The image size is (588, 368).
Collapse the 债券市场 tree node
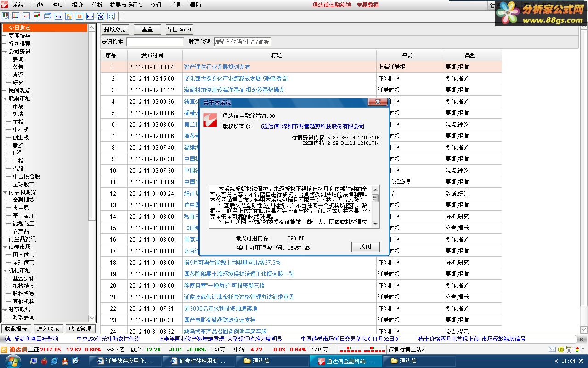tap(5, 247)
